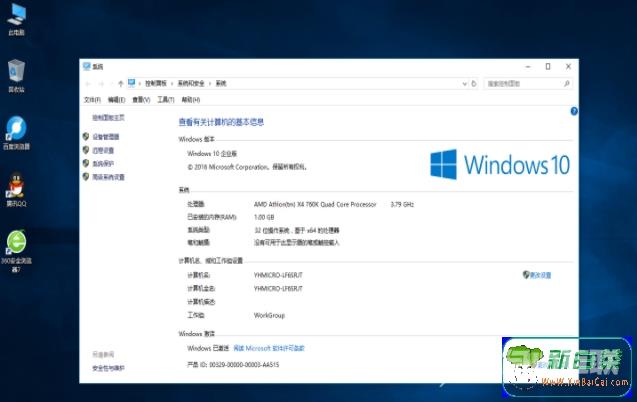
Task: Click the heading 查看有关计算机的基本信息
Action: pyautogui.click(x=221, y=122)
